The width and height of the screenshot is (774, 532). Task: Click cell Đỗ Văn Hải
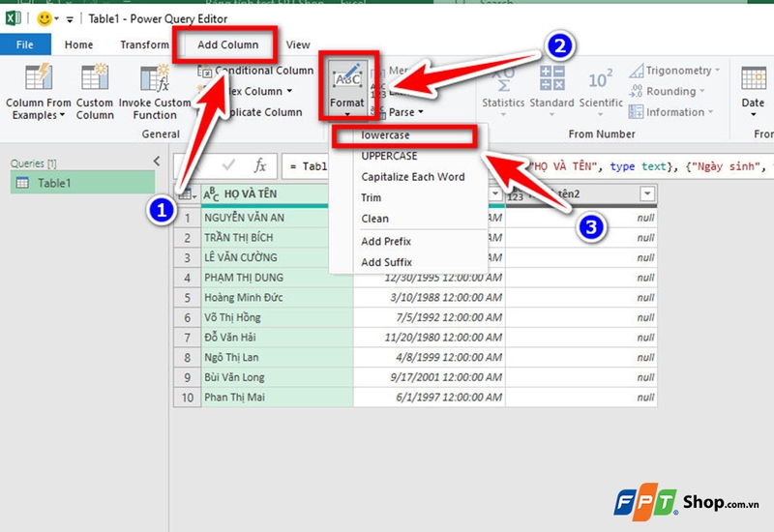(x=277, y=338)
